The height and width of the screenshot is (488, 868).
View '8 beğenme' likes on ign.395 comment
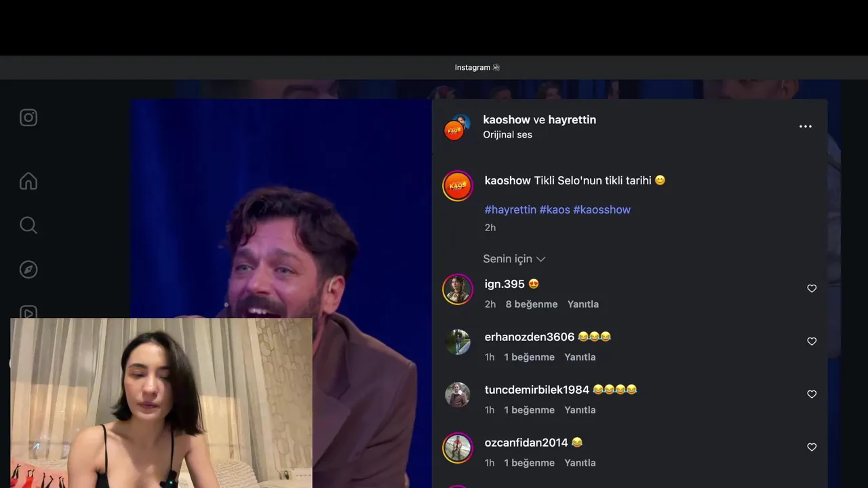coord(532,304)
